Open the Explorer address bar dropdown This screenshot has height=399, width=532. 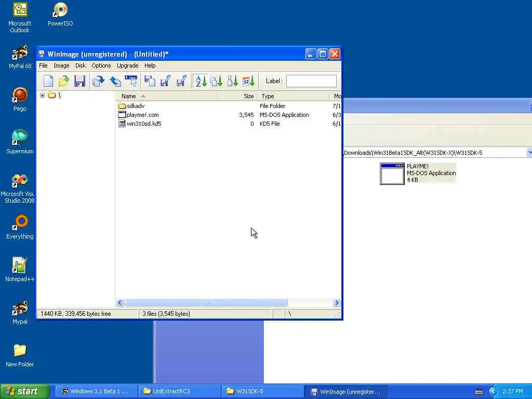529,153
